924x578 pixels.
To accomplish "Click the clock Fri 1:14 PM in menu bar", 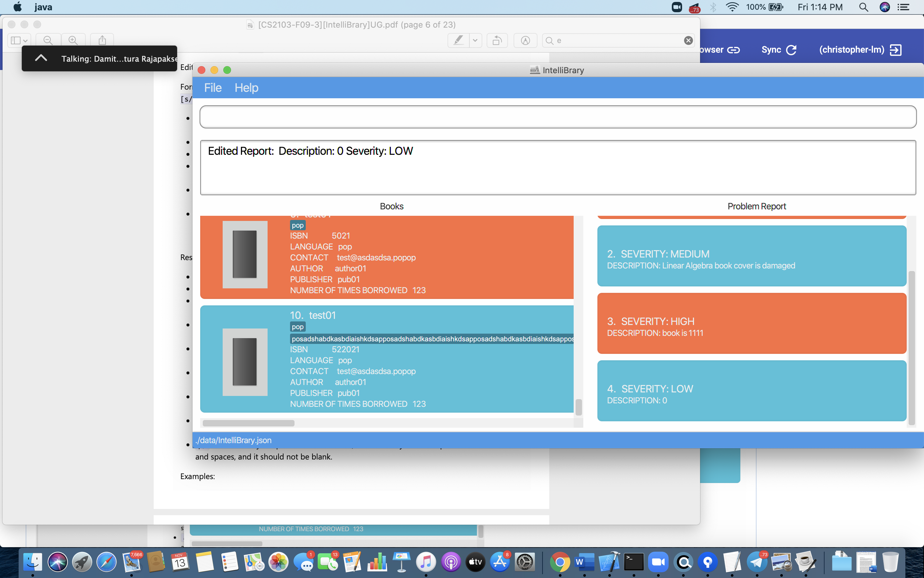I will [x=820, y=7].
